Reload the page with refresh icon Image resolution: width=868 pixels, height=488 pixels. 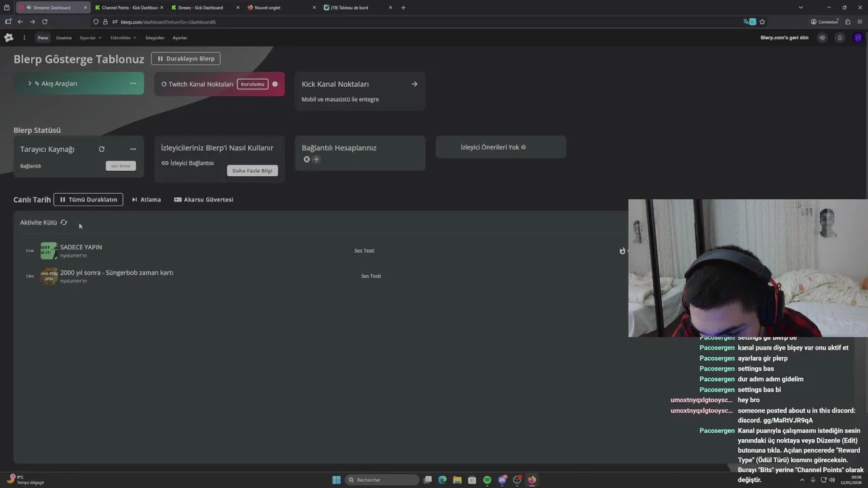45,22
